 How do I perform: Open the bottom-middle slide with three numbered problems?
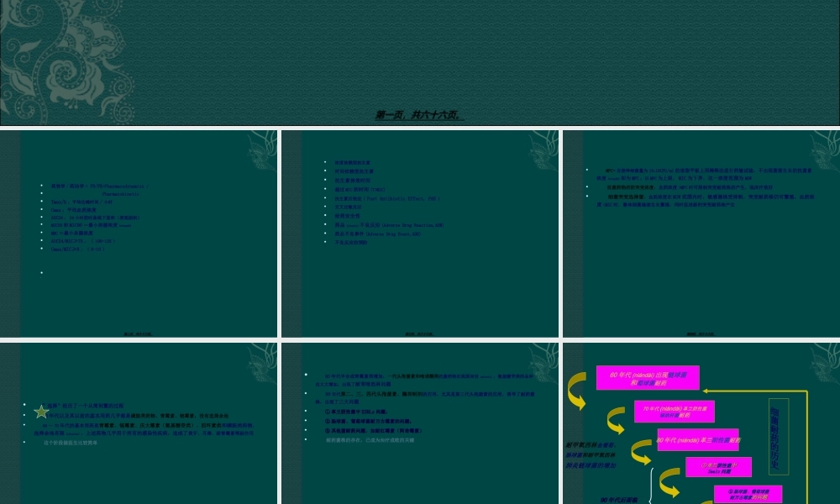(x=420, y=423)
